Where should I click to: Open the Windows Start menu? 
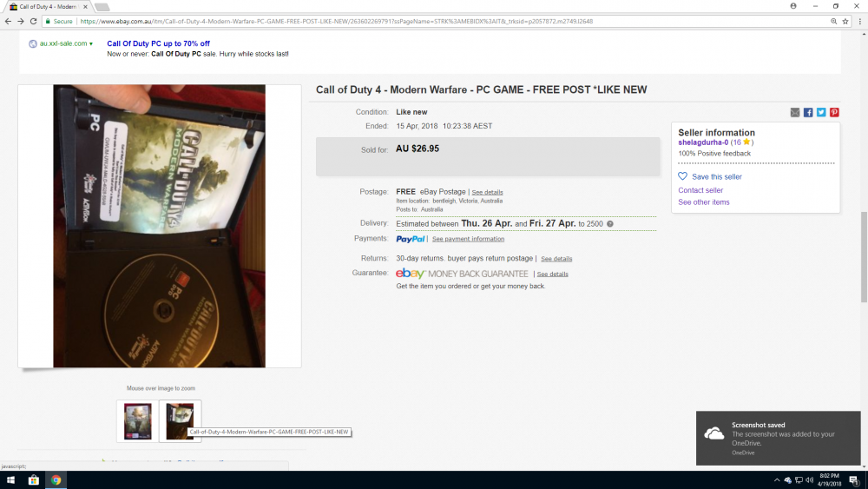[x=10, y=479]
